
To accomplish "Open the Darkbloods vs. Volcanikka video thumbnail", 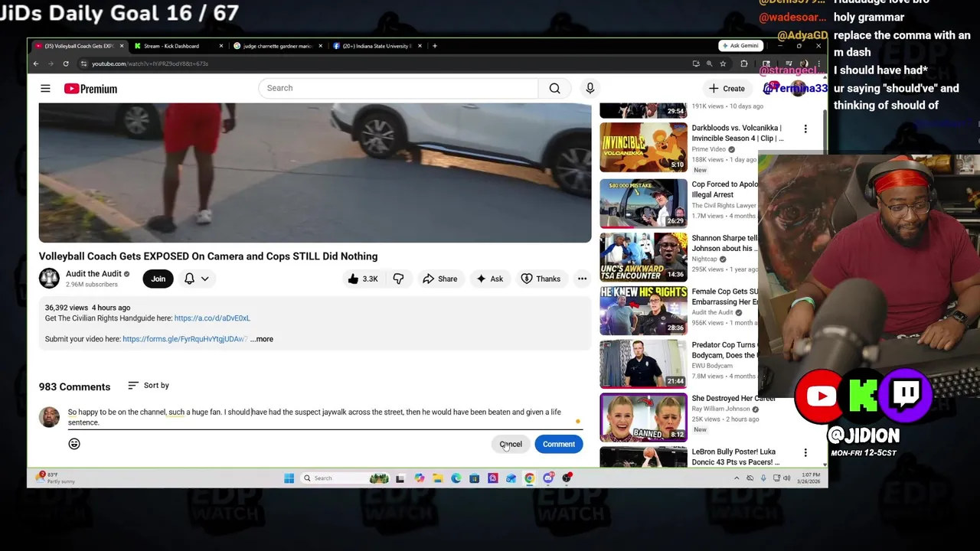I will point(643,148).
